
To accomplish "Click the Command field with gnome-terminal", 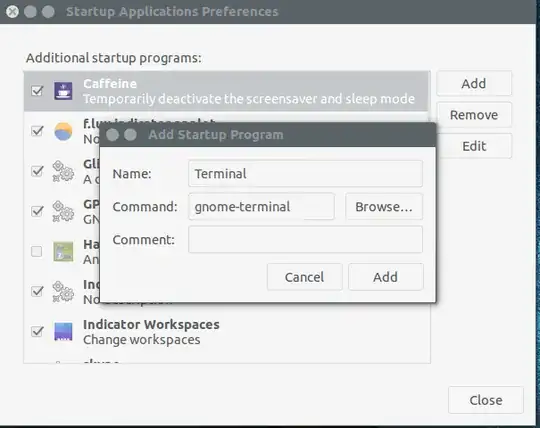I will pos(261,207).
